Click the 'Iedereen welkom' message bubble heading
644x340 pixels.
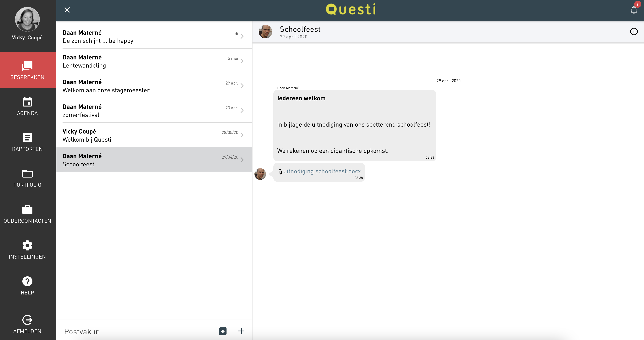coord(301,98)
